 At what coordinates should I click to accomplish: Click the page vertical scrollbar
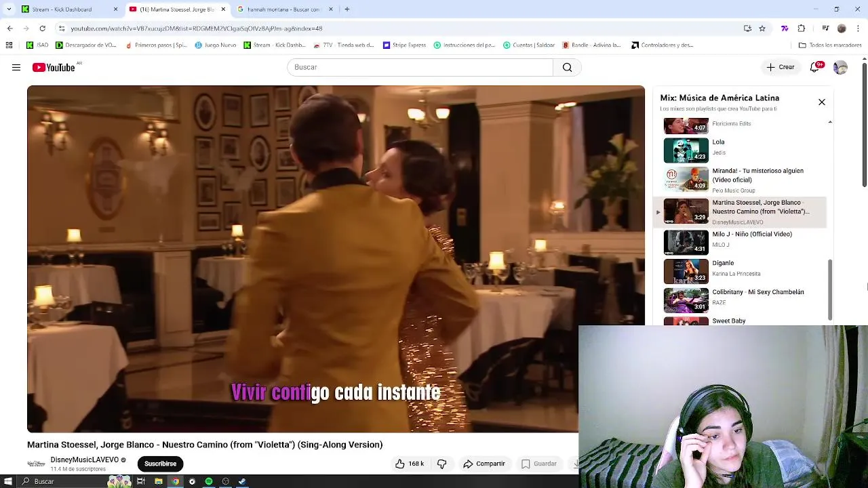pyautogui.click(x=865, y=125)
